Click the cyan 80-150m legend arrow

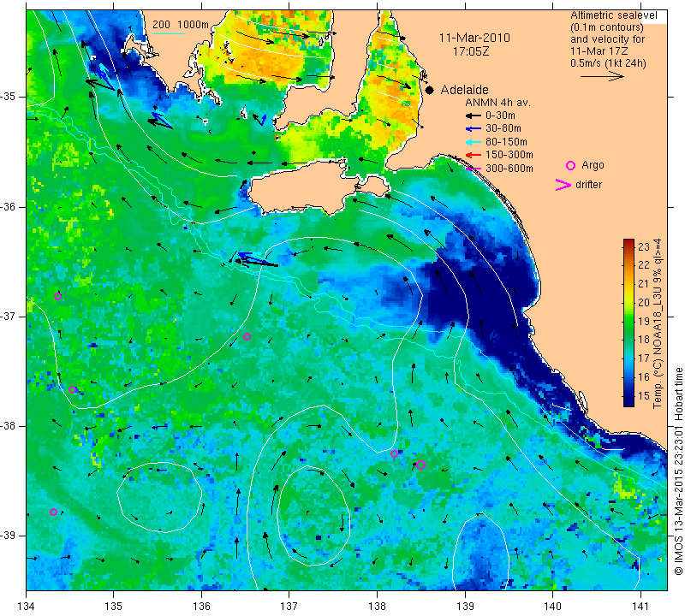(x=473, y=142)
